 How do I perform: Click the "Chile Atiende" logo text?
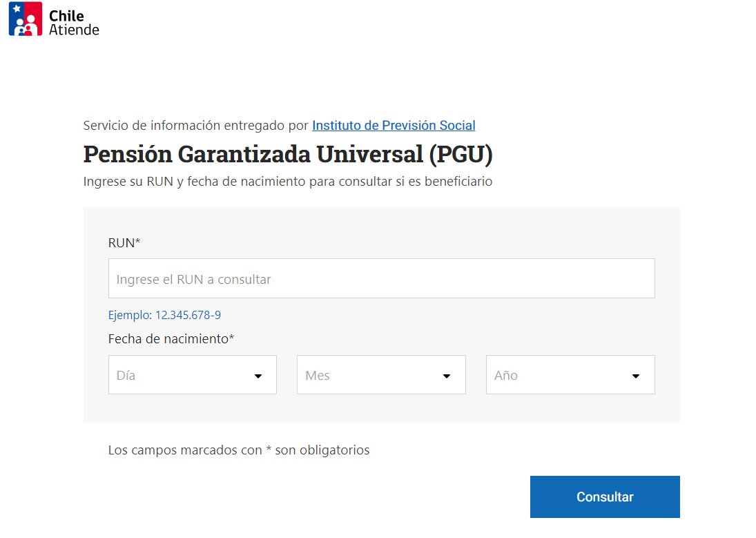pyautogui.click(x=74, y=23)
